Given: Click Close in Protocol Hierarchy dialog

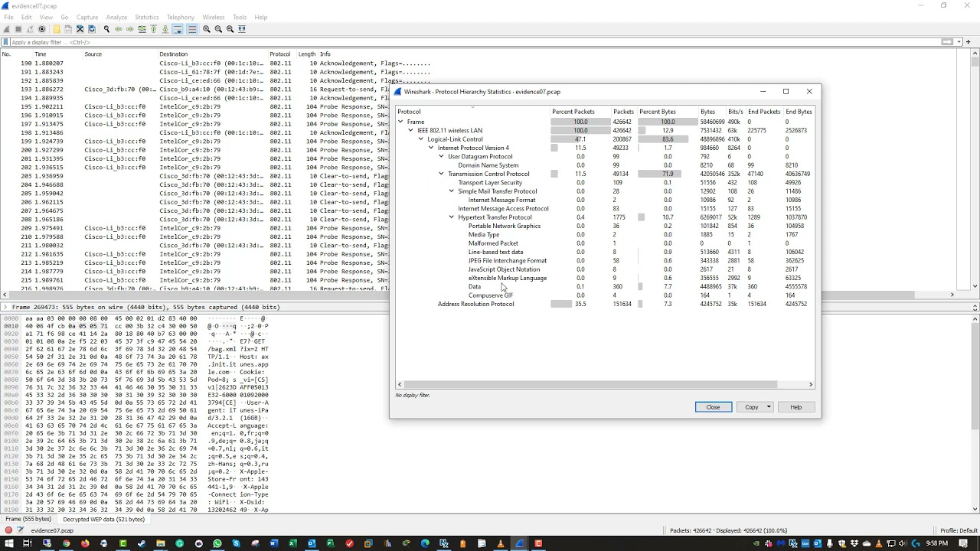Looking at the screenshot, I should [713, 407].
